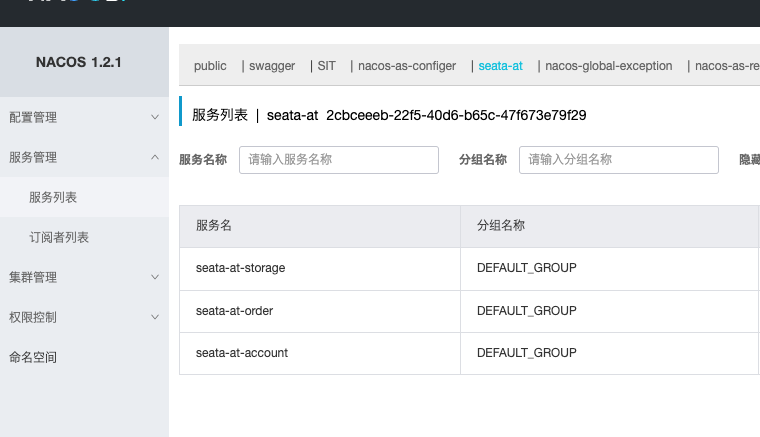Viewport: 760px width, 437px height.
Task: Select the SIT namespace tab
Action: (x=327, y=66)
